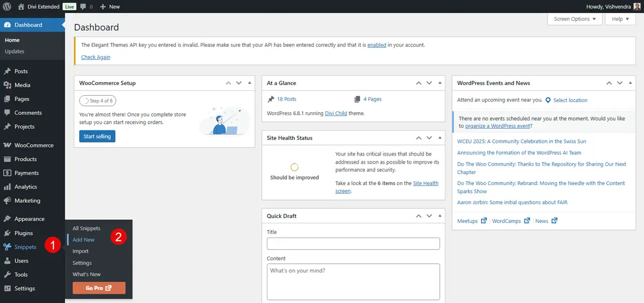Image resolution: width=644 pixels, height=303 pixels.
Task: Open Updates under Dashboard menu
Action: pyautogui.click(x=15, y=51)
